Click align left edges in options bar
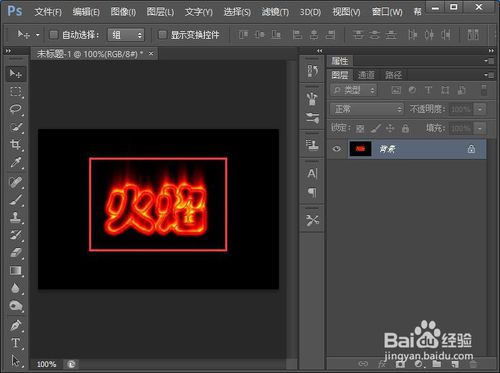Screen dimensions: 500x373 coord(297,34)
